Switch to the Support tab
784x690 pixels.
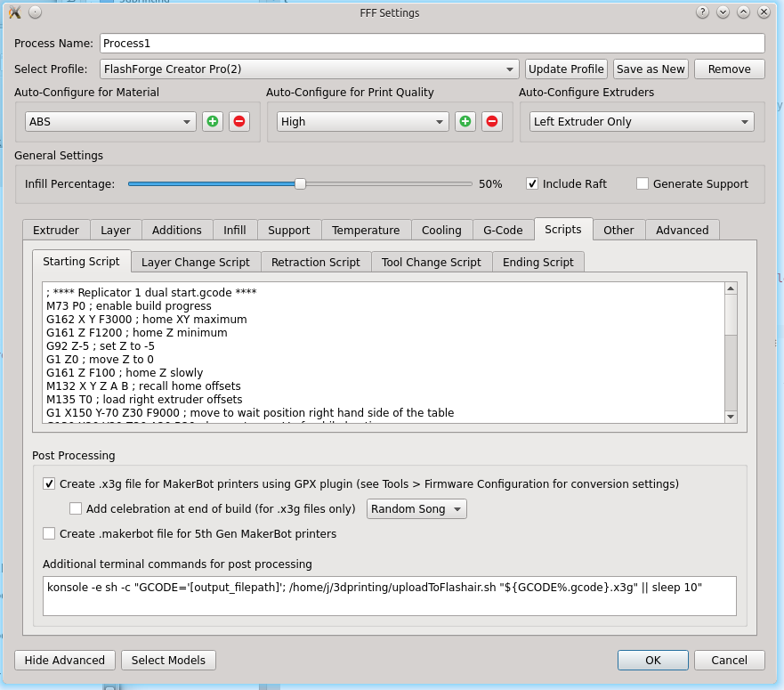[289, 231]
